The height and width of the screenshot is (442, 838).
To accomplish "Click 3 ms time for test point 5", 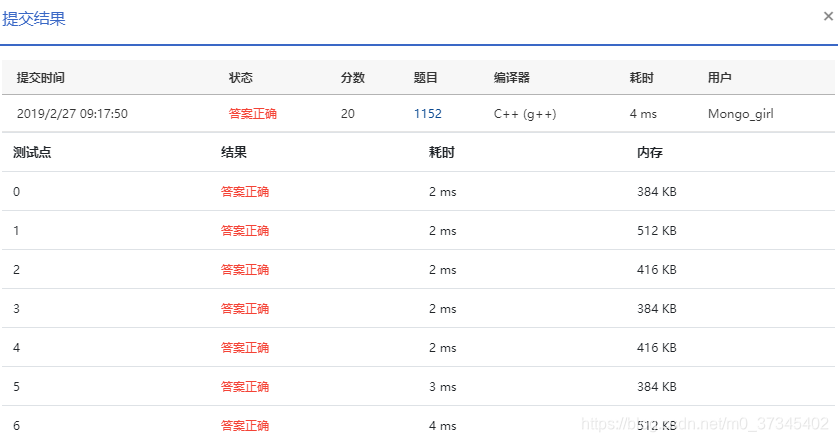I will point(443,387).
